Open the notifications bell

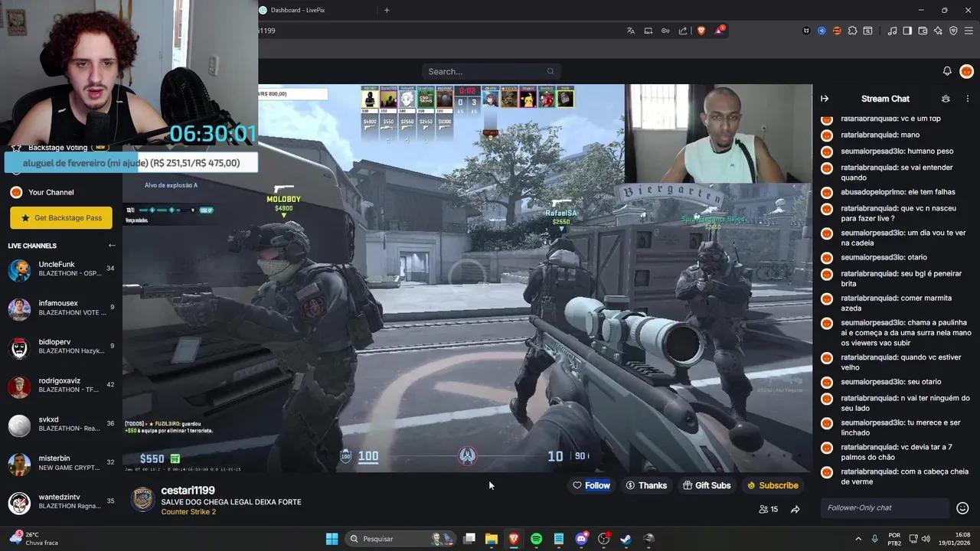tap(947, 71)
